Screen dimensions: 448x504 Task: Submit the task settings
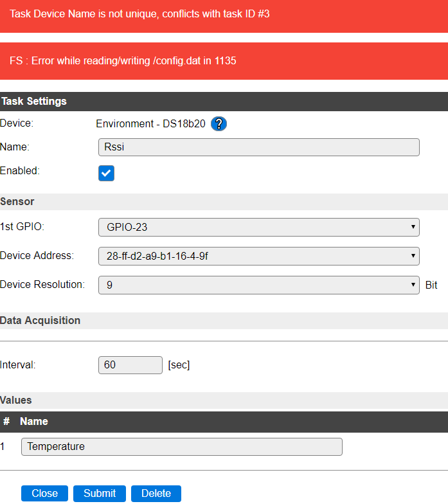(100, 494)
